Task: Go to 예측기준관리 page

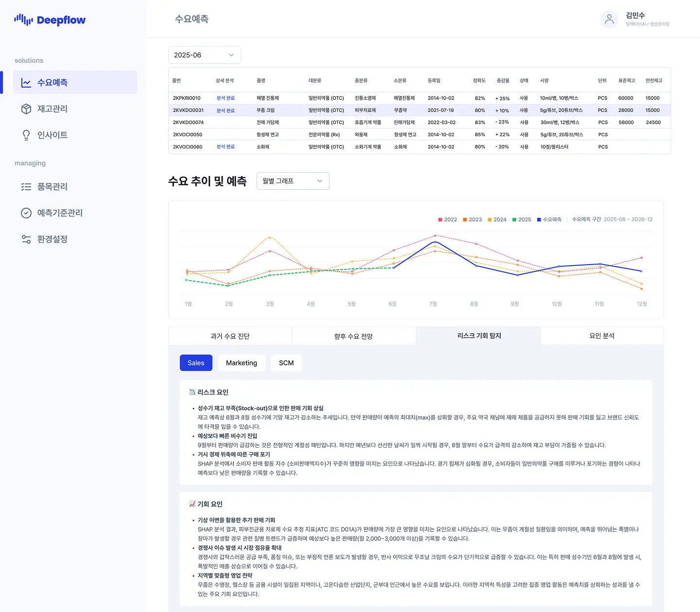Action: 75,213
